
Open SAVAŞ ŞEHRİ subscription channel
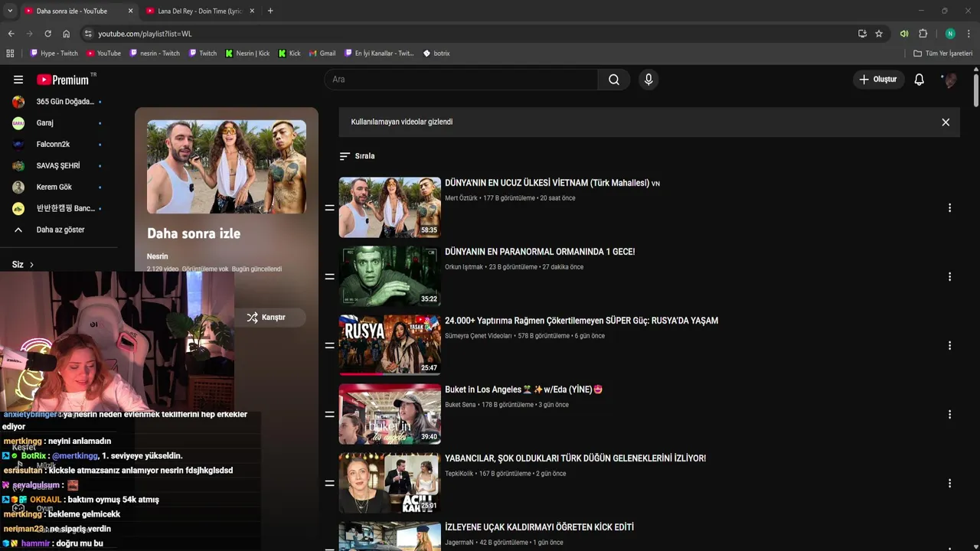[58, 166]
